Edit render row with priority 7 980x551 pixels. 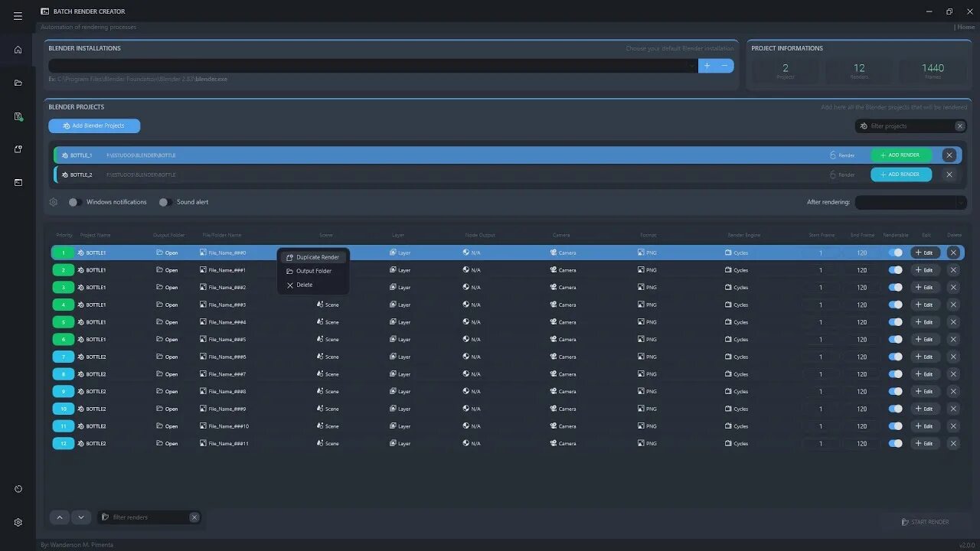click(925, 357)
